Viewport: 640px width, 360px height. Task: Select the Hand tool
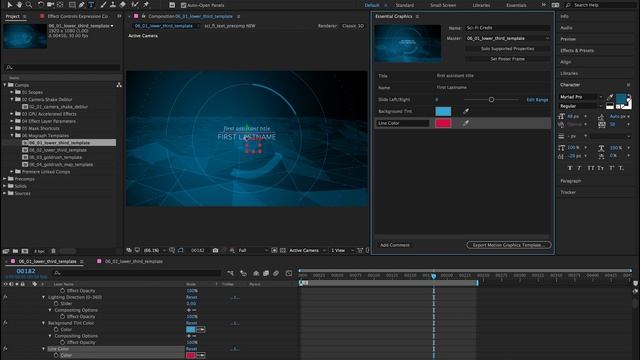point(19,5)
